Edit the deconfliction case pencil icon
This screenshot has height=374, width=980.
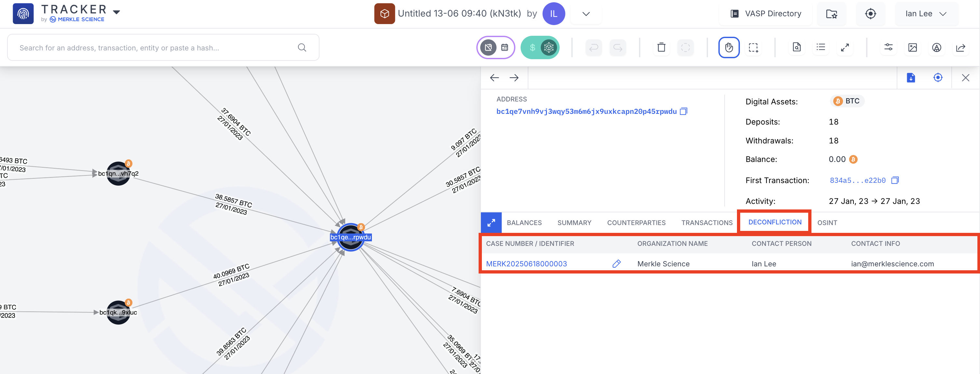[x=616, y=264]
